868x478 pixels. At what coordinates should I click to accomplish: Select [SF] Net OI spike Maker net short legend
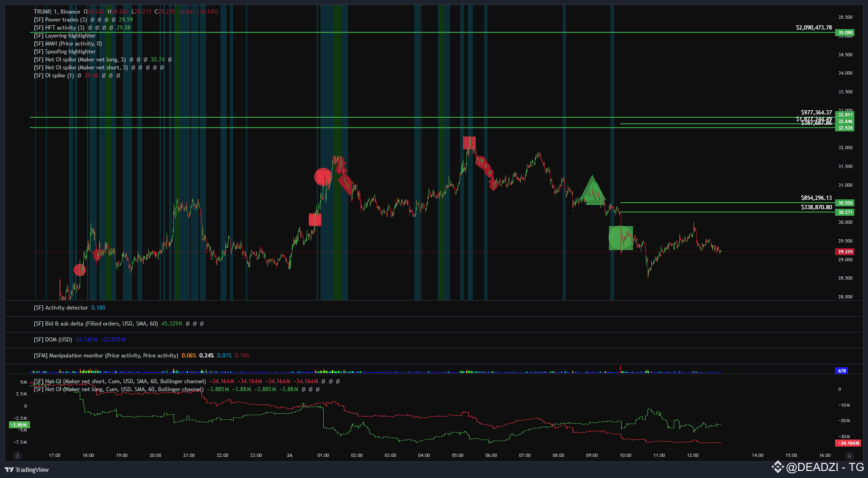click(x=81, y=68)
